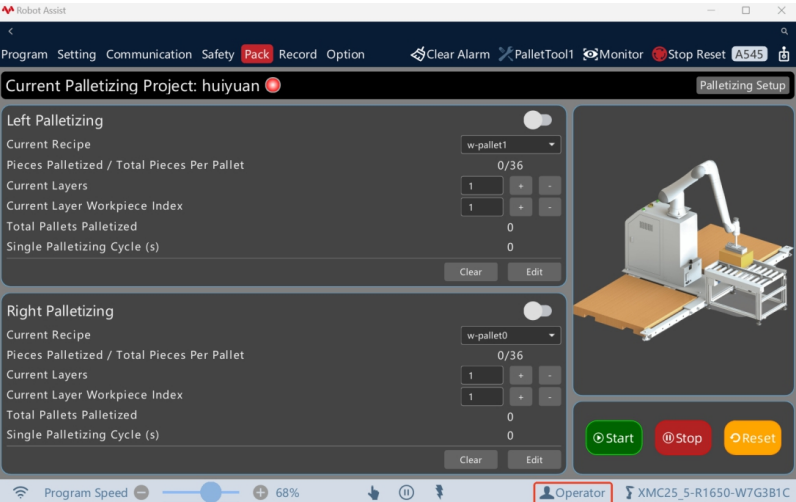Open PalletTool1 tool selector
The height and width of the screenshot is (502, 796).
coord(536,54)
